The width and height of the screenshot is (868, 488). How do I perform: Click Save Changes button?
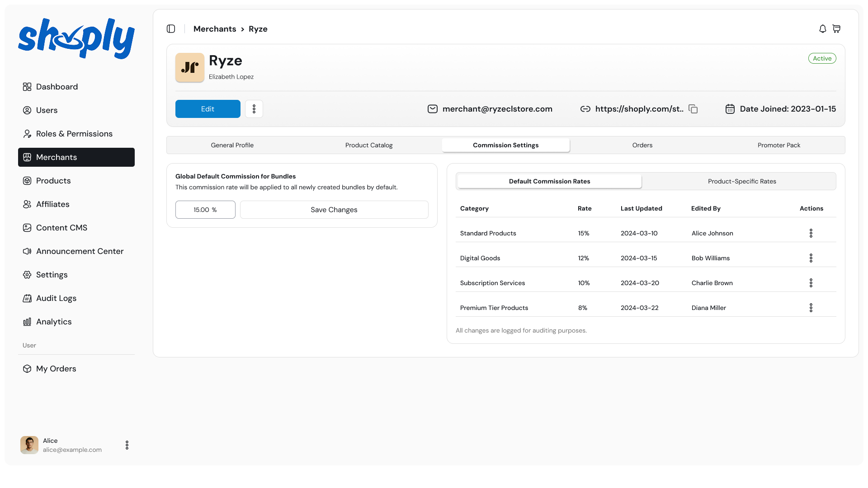[x=334, y=210]
